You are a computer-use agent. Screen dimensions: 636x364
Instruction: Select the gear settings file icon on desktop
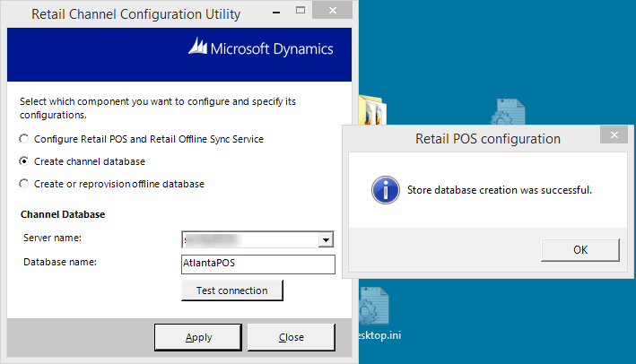click(505, 114)
